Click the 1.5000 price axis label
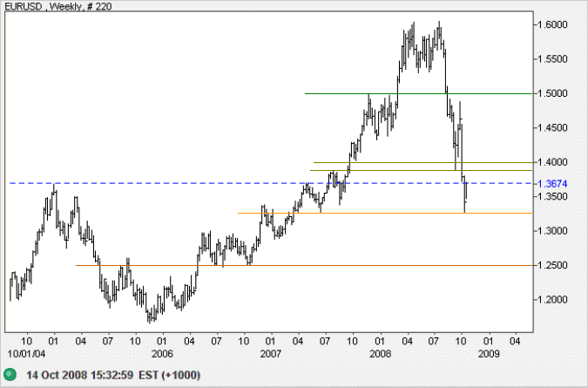 pyautogui.click(x=552, y=93)
